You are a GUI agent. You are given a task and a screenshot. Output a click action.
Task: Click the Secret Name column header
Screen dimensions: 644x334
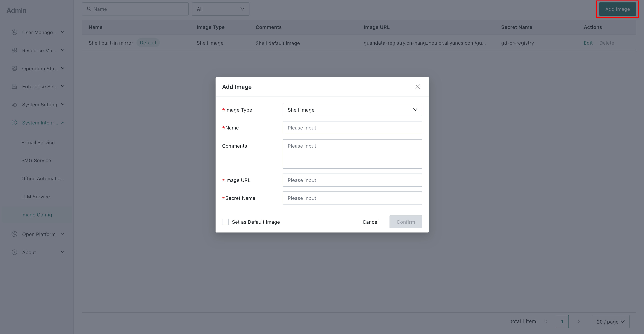coord(516,27)
